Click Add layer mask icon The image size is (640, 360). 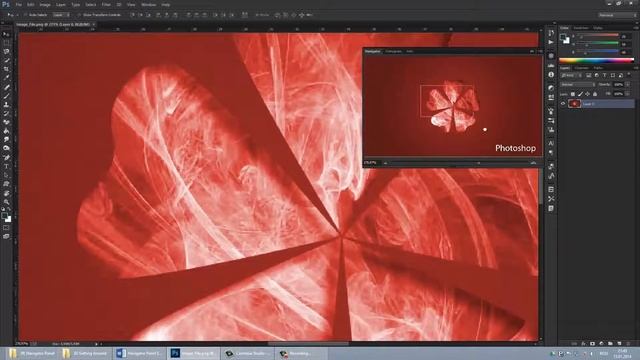pyautogui.click(x=592, y=344)
